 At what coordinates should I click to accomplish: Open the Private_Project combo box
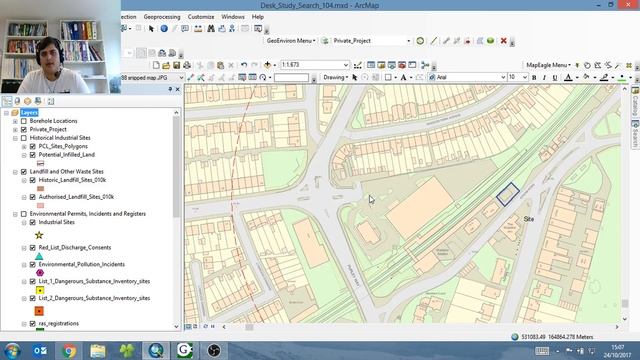371,40
